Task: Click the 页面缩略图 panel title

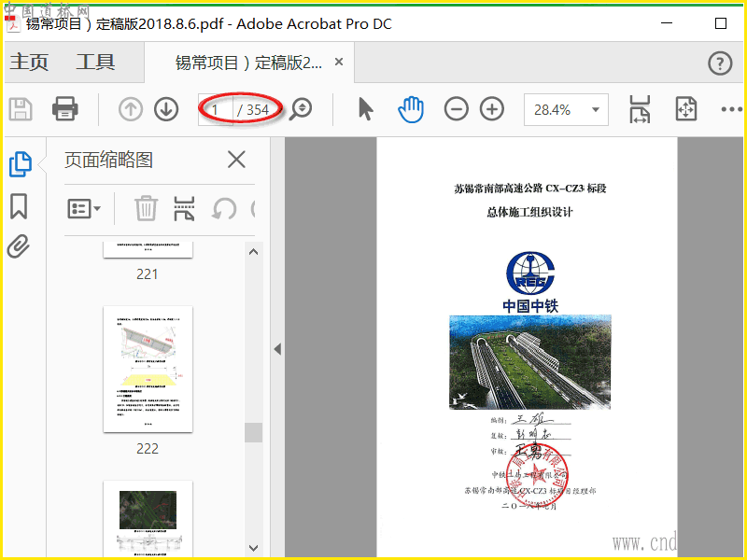Action: coord(108,160)
